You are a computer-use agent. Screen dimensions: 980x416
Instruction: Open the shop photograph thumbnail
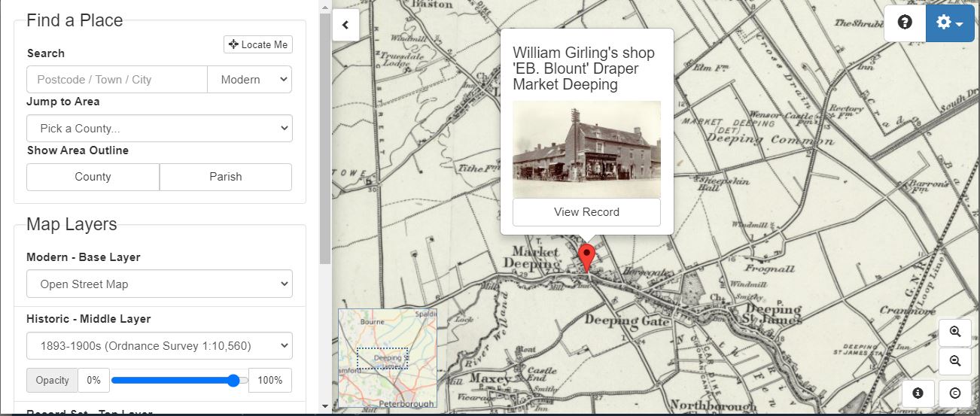586,149
